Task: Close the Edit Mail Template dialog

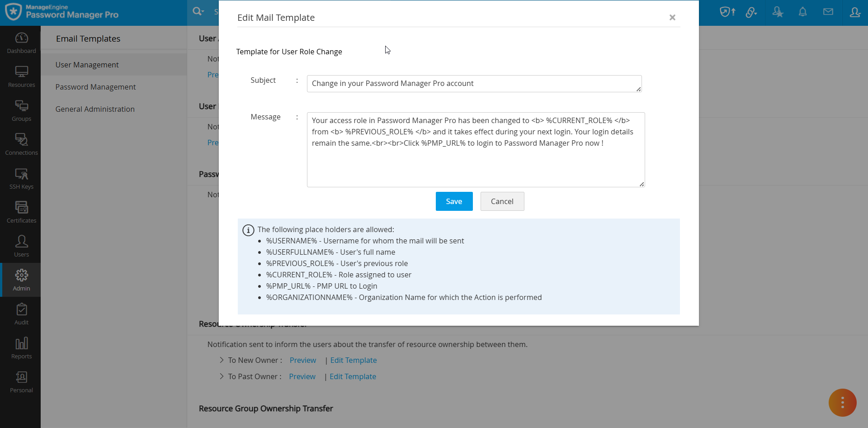Action: [672, 18]
